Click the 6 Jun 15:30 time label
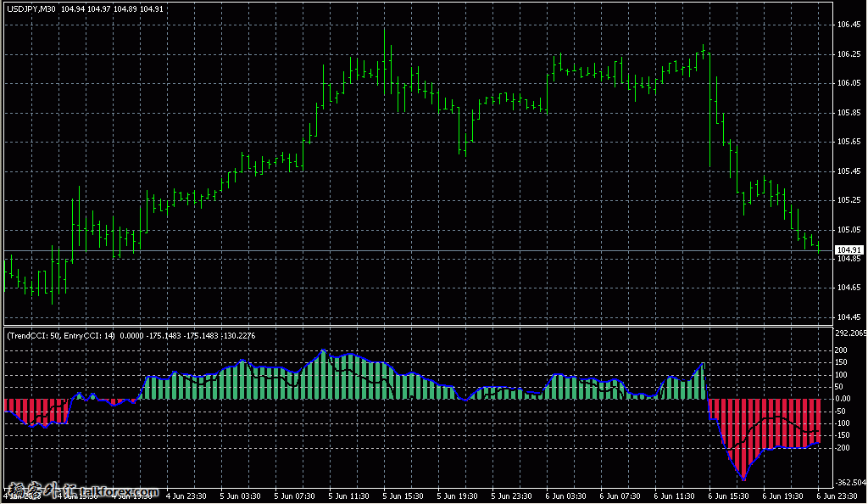The width and height of the screenshot is (868, 504). tap(728, 496)
